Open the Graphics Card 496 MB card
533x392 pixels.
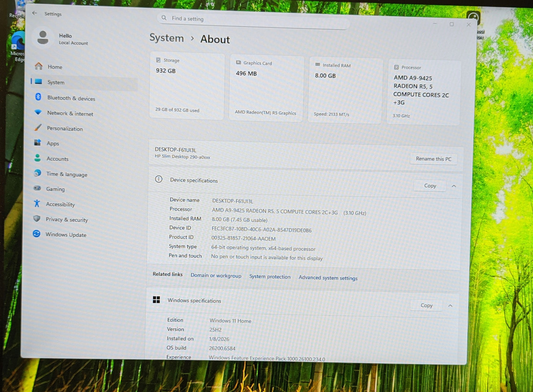point(266,88)
